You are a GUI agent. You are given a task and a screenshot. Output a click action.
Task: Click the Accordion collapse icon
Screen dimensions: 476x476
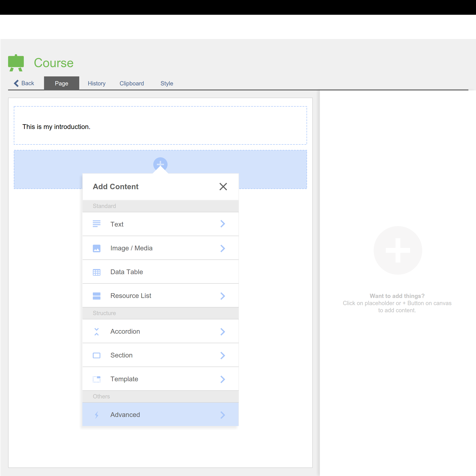(x=97, y=331)
